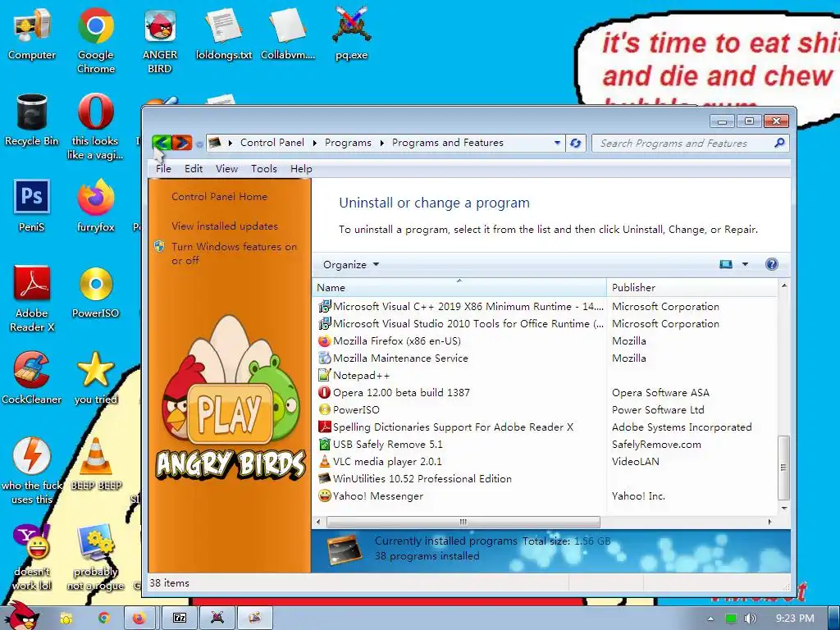Go to Control Panel Home

(x=219, y=197)
